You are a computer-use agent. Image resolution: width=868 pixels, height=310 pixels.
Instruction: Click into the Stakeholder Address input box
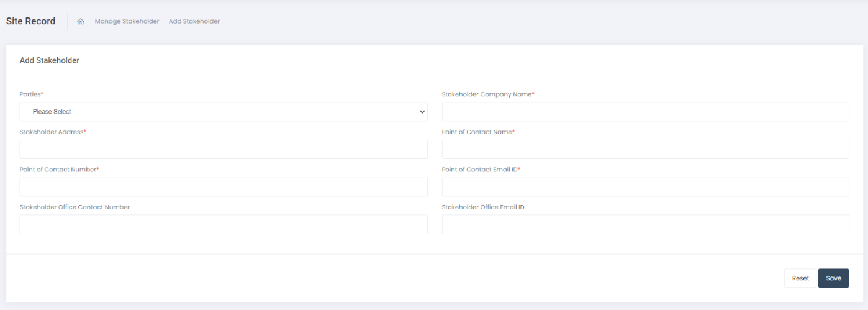(224, 150)
